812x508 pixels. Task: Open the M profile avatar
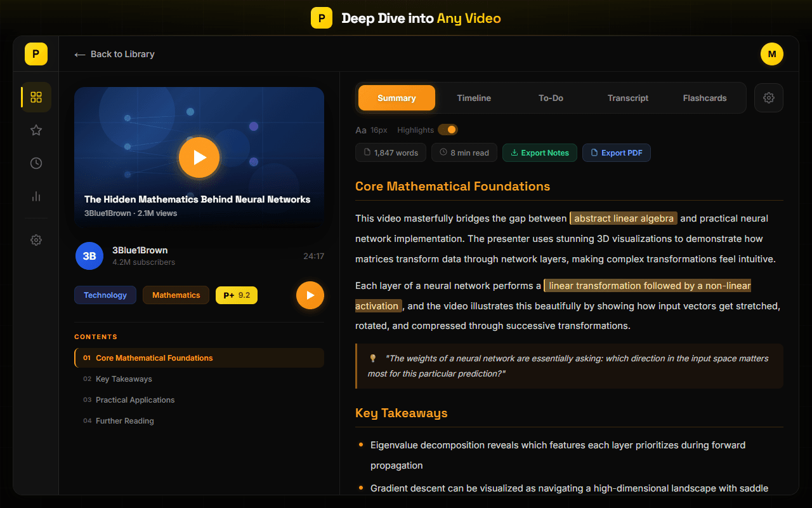tap(772, 54)
